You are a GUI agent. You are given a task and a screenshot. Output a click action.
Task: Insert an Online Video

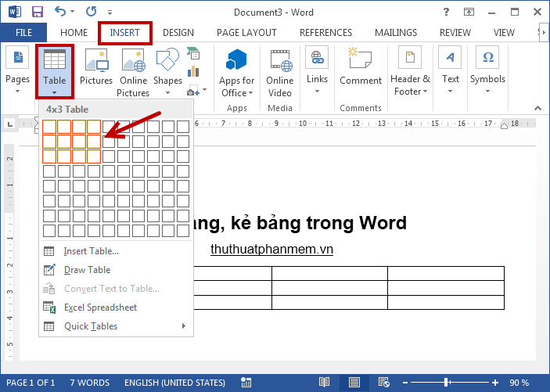(279, 73)
